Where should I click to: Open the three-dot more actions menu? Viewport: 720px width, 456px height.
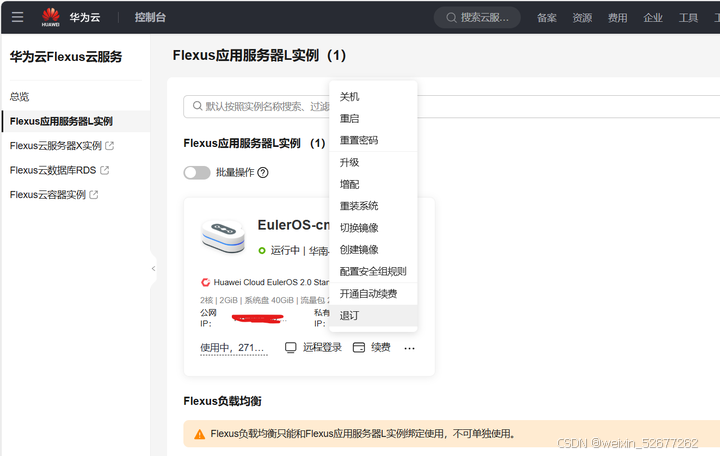[410, 349]
